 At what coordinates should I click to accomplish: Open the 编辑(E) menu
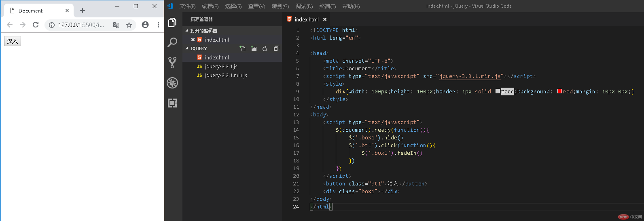pos(210,6)
